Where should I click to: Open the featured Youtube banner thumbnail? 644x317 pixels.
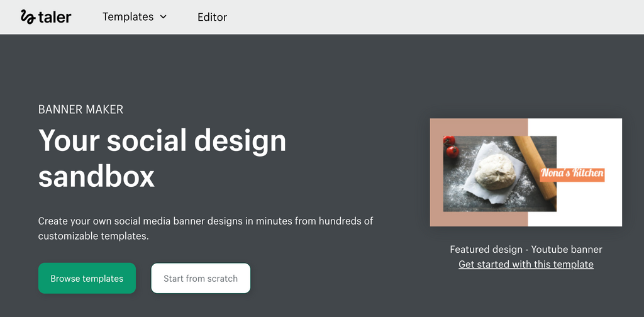(x=526, y=172)
